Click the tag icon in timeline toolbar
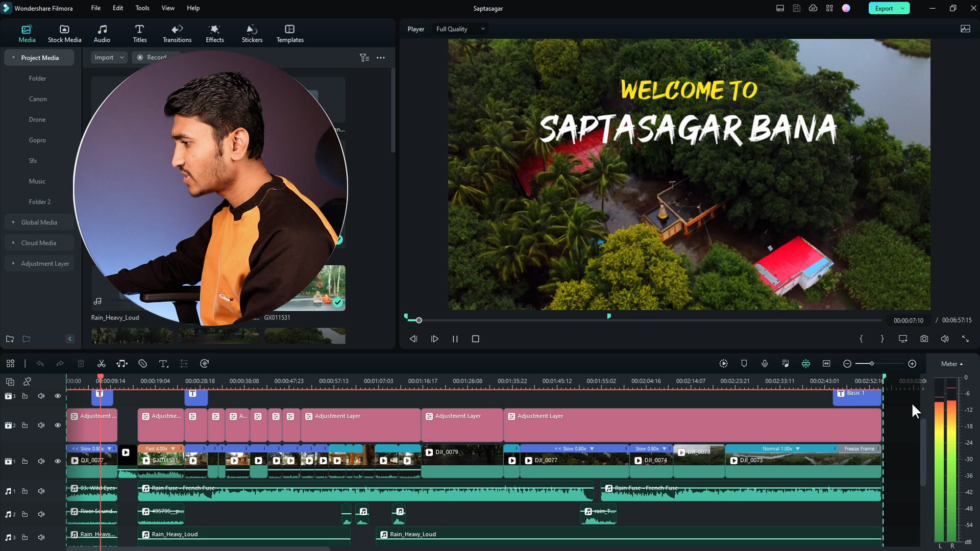The image size is (980, 551). (143, 364)
